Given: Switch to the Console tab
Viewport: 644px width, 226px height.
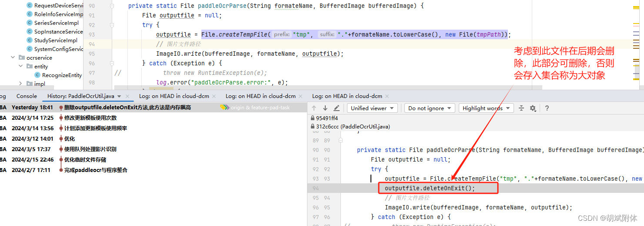Looking at the screenshot, I should click(x=27, y=96).
